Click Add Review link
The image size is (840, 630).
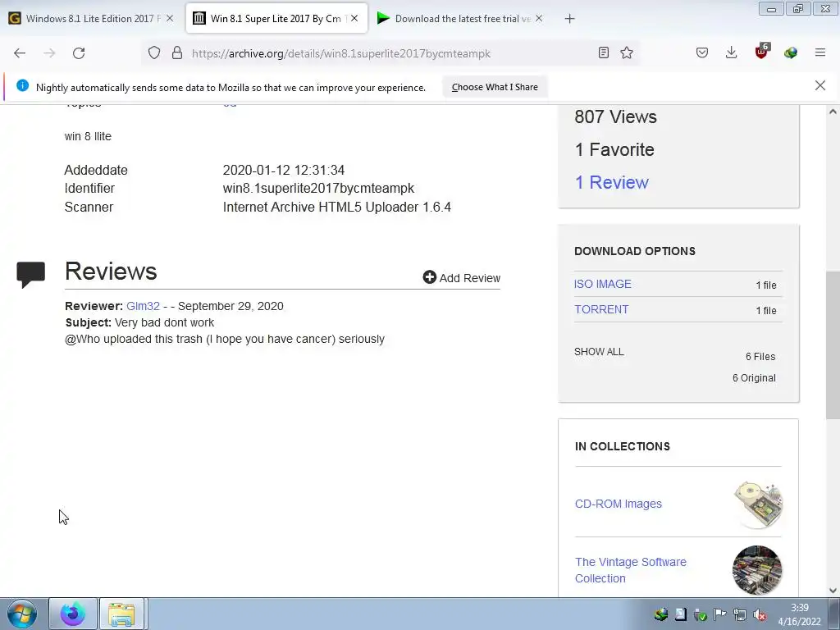(462, 277)
